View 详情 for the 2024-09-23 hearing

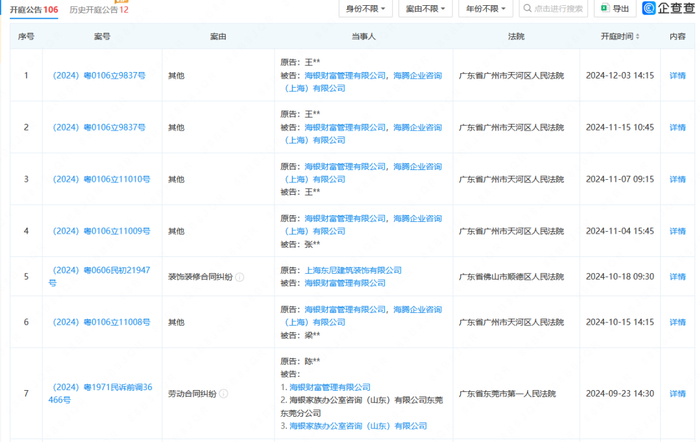pyautogui.click(x=677, y=394)
